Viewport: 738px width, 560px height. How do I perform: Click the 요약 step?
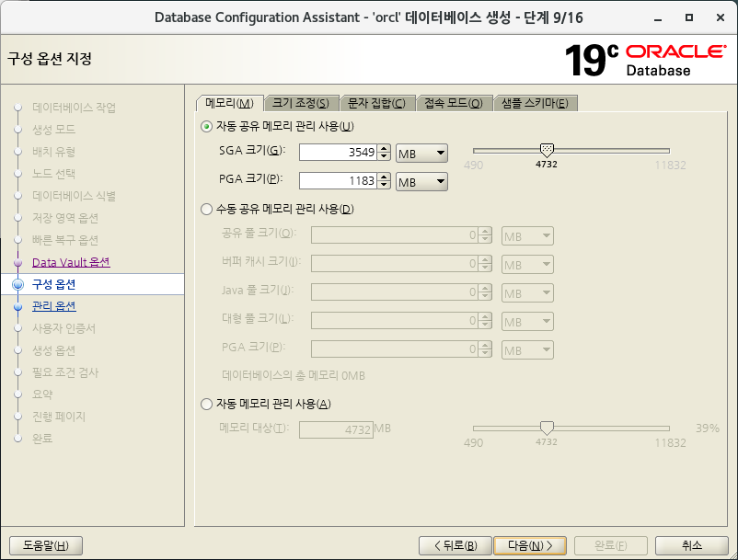click(x=42, y=394)
